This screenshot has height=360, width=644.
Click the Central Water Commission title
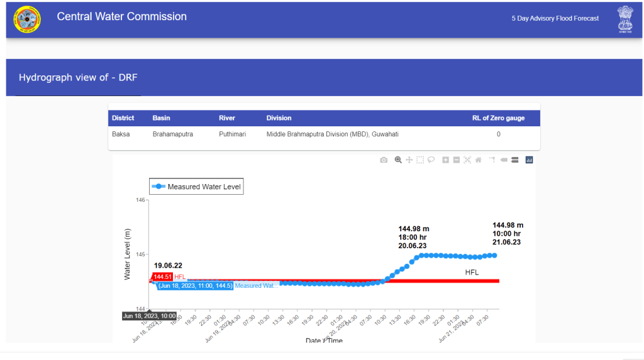[x=122, y=17]
